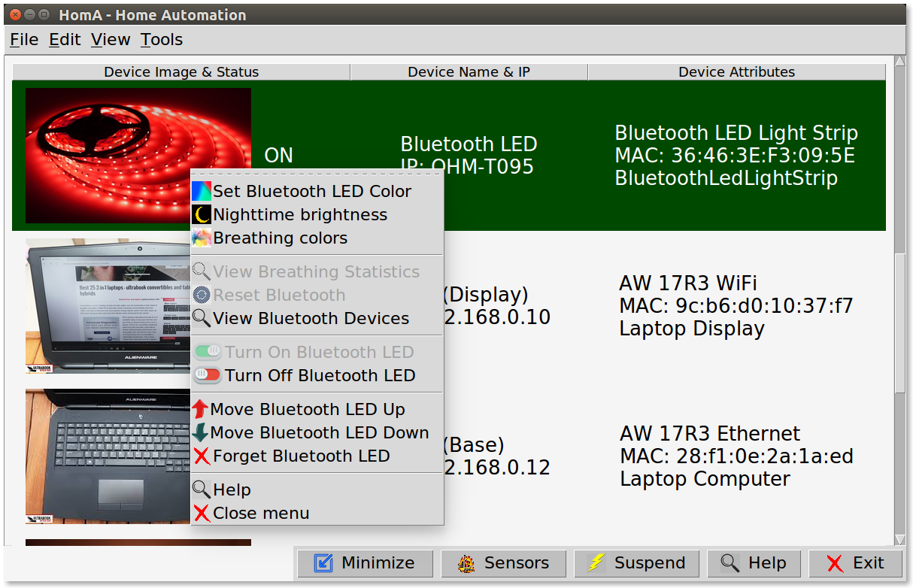Click AW 17R3 WiFi text
The image size is (913, 588).
(x=688, y=283)
